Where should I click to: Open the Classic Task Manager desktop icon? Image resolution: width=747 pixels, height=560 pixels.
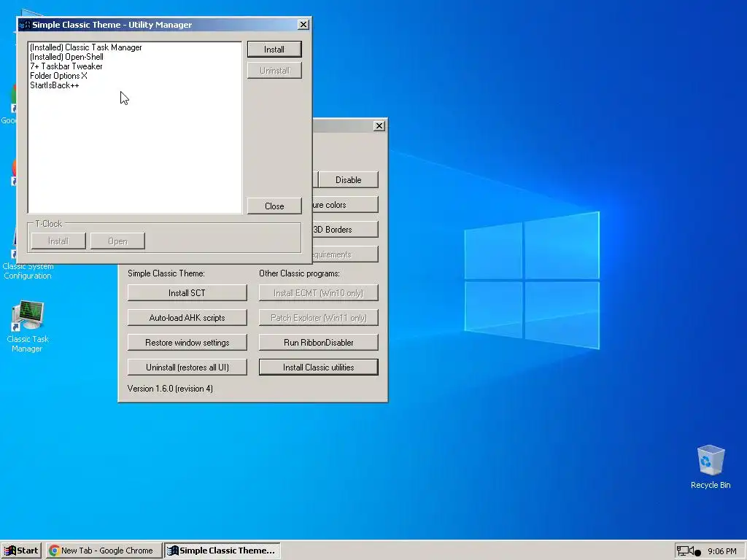pos(28,326)
